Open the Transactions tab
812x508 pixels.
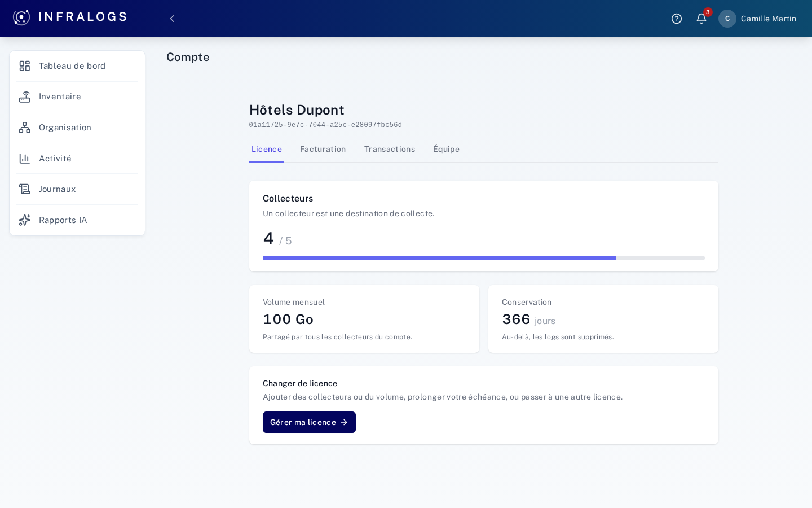point(390,150)
